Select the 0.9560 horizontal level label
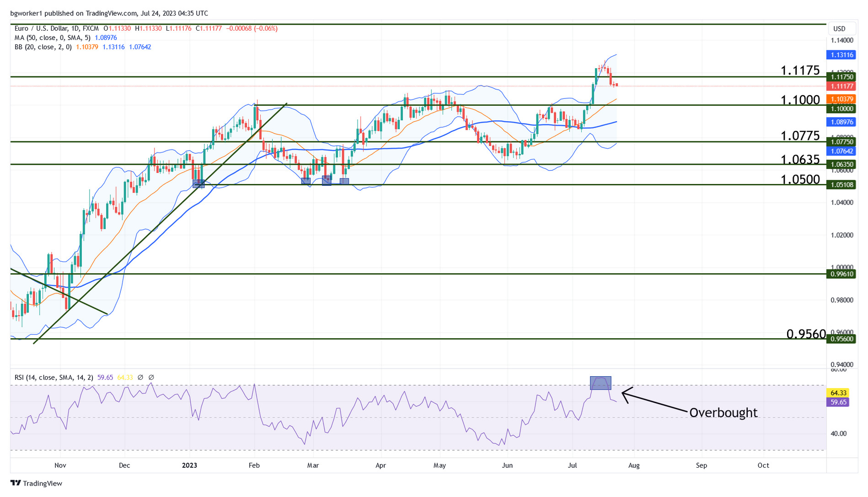This screenshot has height=497, width=868. [x=806, y=335]
